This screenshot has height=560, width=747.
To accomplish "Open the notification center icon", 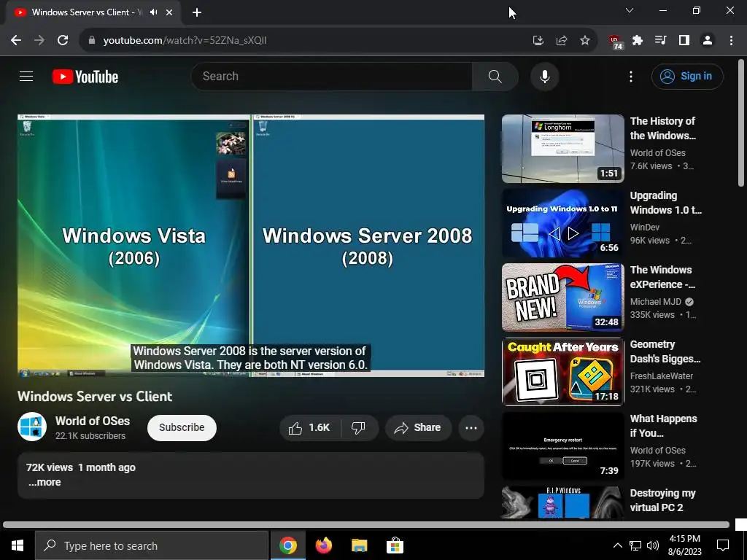I will pyautogui.click(x=723, y=545).
